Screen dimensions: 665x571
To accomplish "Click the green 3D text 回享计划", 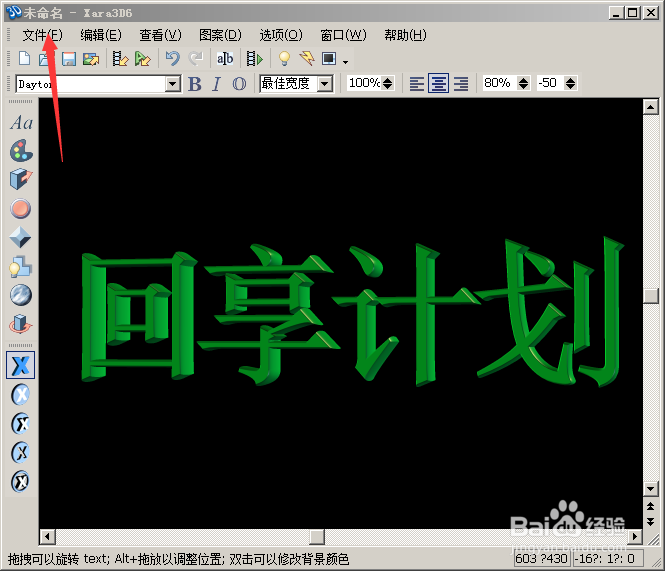I will tap(352, 312).
